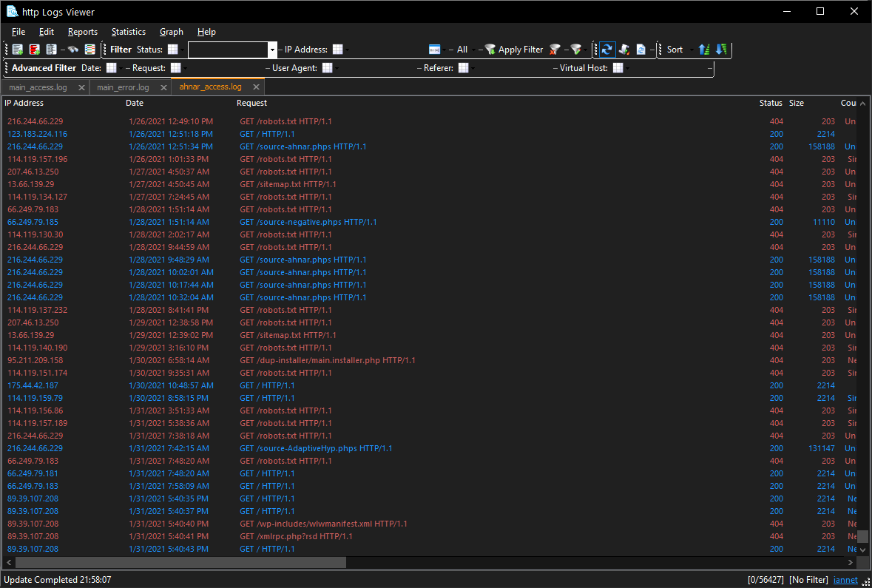This screenshot has height=588, width=872.
Task: Click the binoculars search icon
Action: coord(73,50)
